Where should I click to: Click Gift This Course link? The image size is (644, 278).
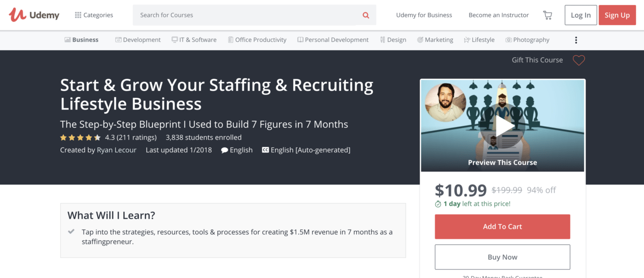537,60
